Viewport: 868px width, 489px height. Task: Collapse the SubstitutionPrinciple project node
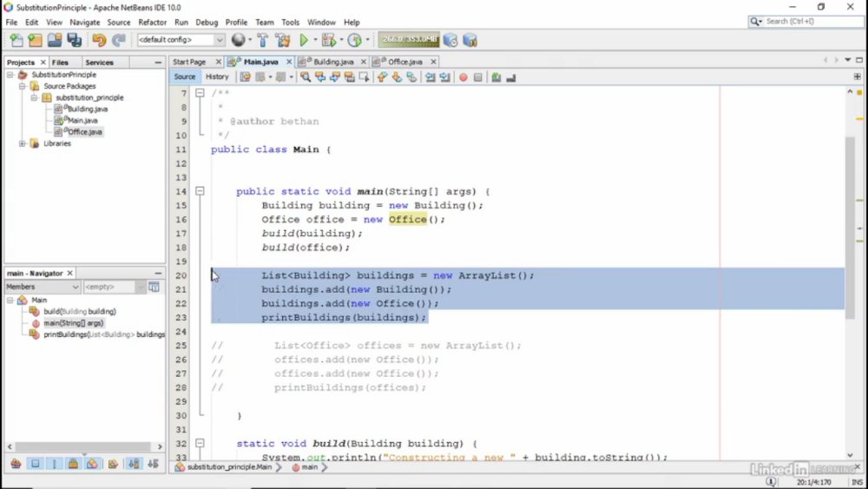tap(10, 75)
